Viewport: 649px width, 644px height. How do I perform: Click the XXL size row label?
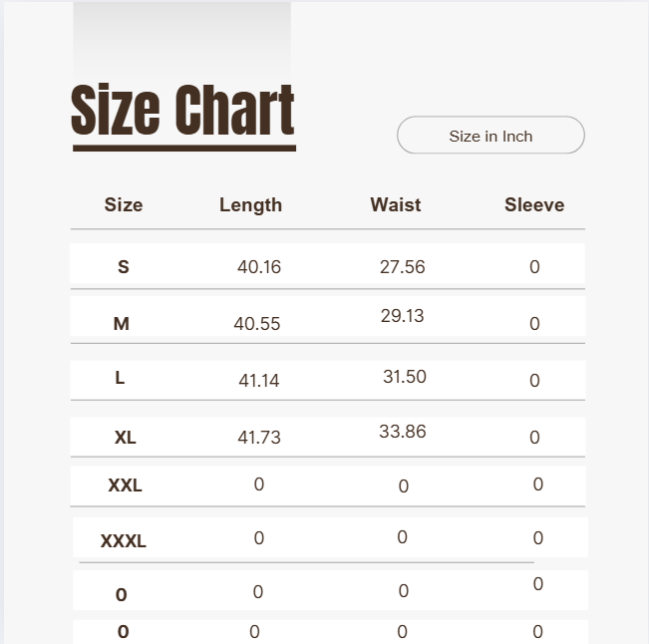coord(126,486)
